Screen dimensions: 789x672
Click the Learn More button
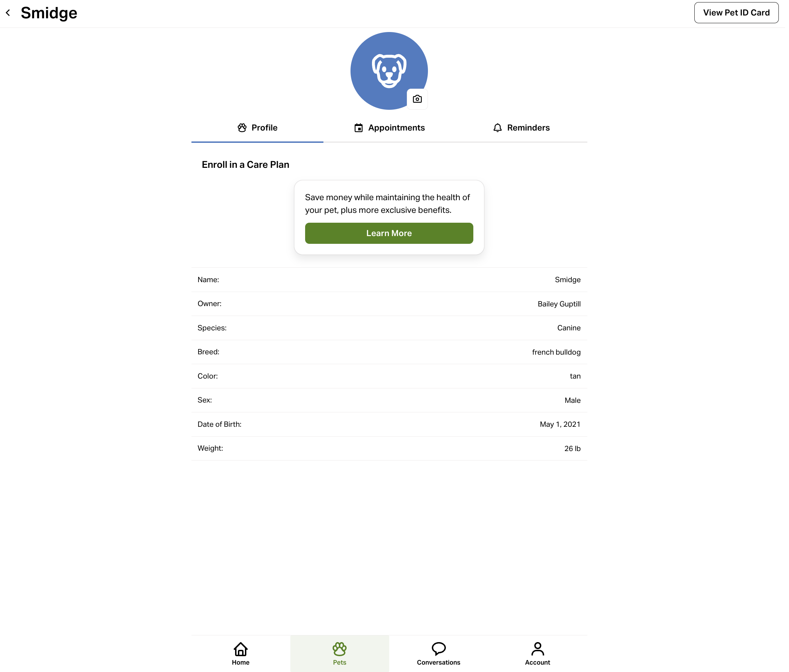coord(389,233)
